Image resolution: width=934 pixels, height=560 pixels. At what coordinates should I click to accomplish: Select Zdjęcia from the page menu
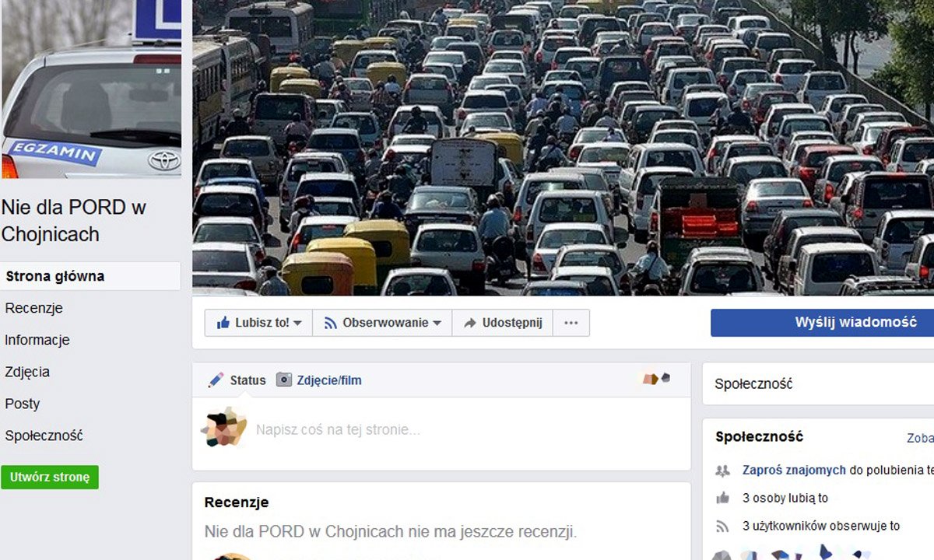coord(27,372)
